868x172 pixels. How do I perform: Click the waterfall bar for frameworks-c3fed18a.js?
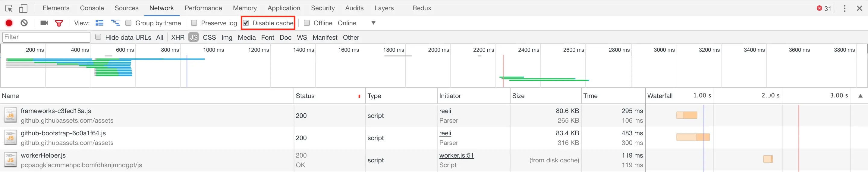pos(687,115)
